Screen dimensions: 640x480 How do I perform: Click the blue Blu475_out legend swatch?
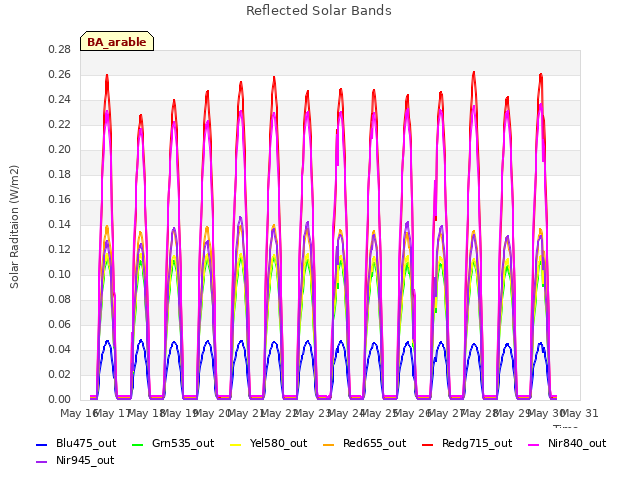(x=42, y=444)
